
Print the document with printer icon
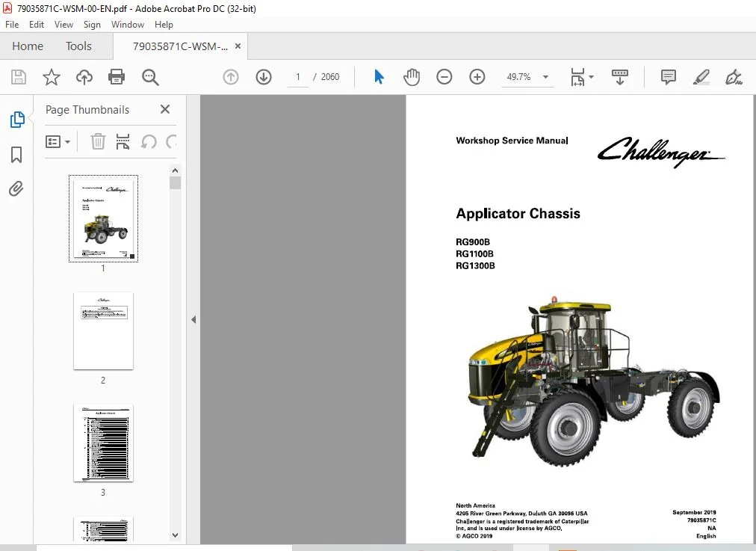[117, 77]
